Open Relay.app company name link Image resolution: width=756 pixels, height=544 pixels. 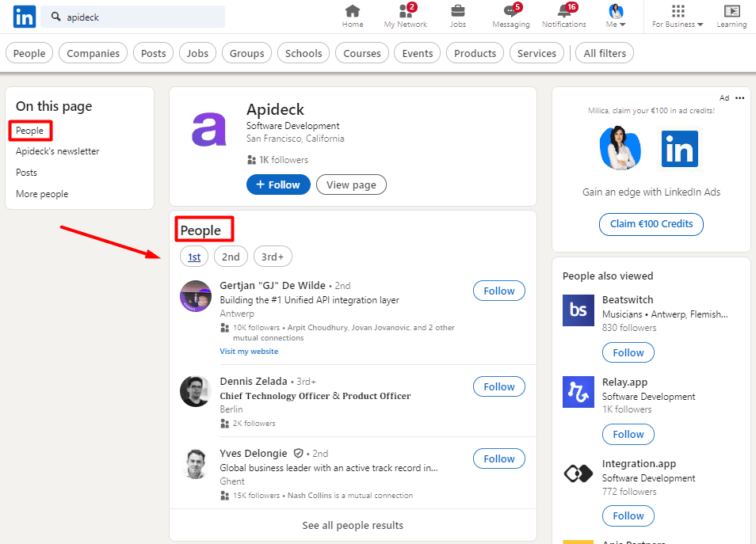[624, 382]
